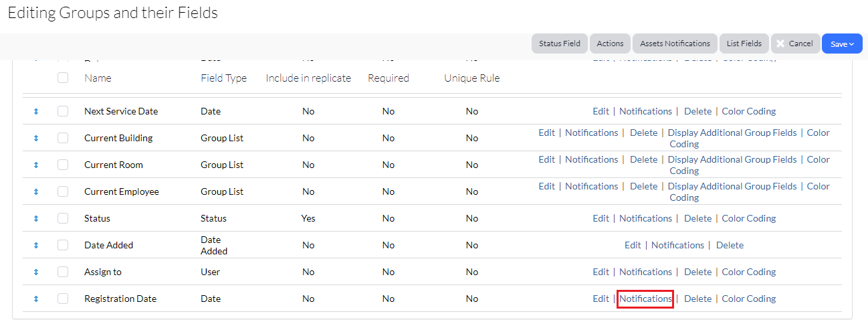Image resolution: width=868 pixels, height=328 pixels.
Task: Click the reorder arrows for Current Employee row
Action: (x=36, y=192)
